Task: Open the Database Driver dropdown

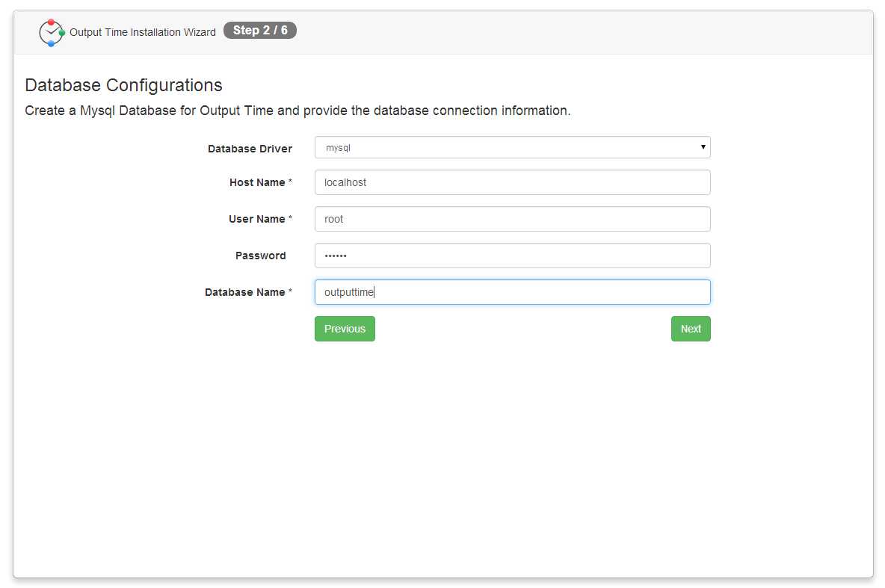Action: tap(513, 147)
